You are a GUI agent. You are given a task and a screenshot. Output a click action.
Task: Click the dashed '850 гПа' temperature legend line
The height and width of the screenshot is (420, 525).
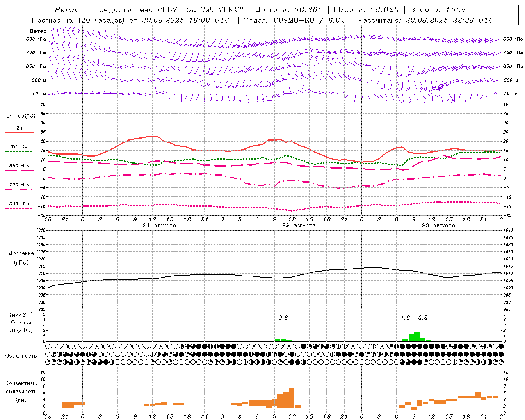pyautogui.click(x=18, y=171)
